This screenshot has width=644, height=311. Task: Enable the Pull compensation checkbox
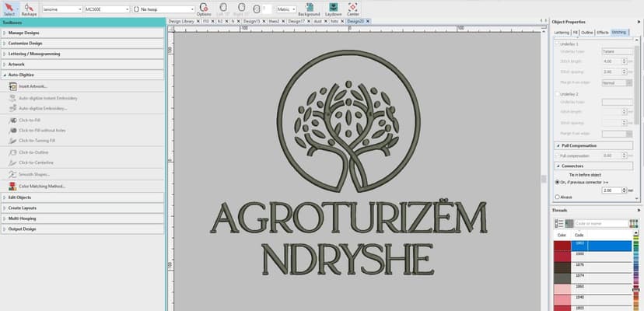pos(558,156)
